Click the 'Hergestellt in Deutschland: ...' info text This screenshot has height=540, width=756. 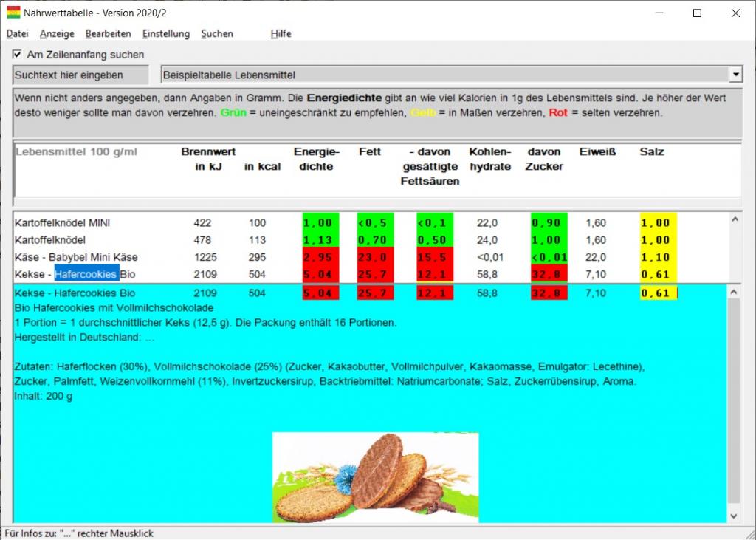coord(84,337)
